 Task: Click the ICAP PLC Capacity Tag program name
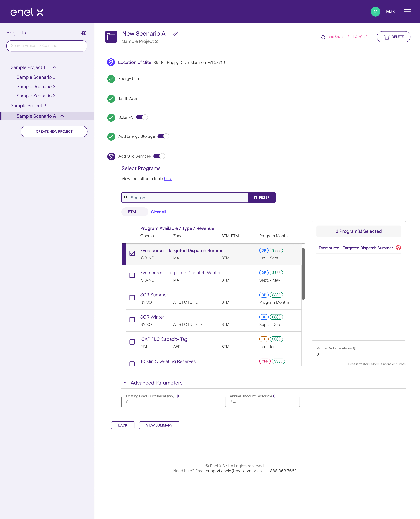(x=164, y=339)
